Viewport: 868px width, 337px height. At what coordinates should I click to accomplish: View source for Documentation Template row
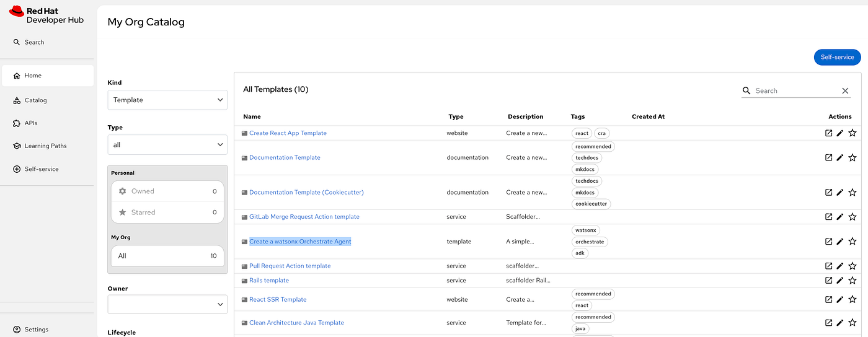point(828,157)
